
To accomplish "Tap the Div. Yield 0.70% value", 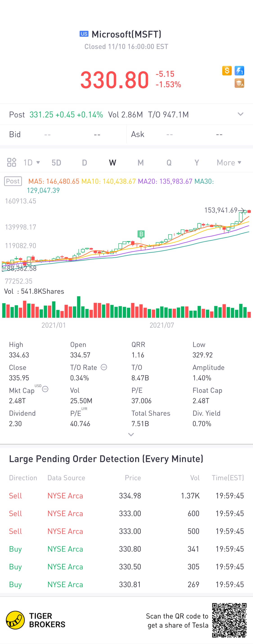I will [202, 424].
